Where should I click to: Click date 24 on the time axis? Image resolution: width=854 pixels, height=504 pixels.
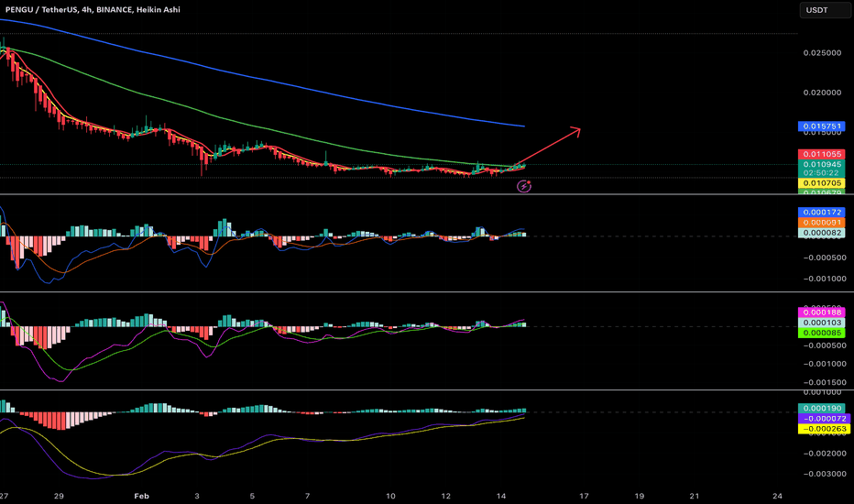point(778,496)
